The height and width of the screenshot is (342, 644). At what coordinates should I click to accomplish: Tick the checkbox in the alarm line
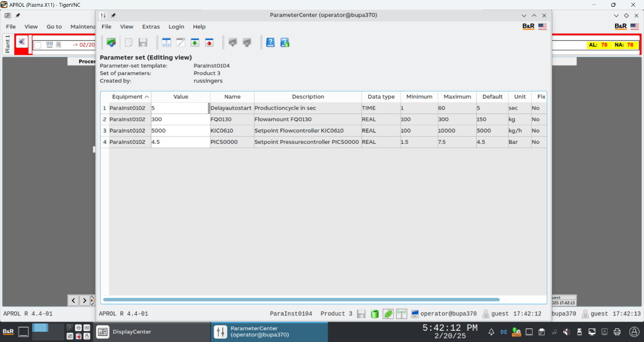point(38,45)
